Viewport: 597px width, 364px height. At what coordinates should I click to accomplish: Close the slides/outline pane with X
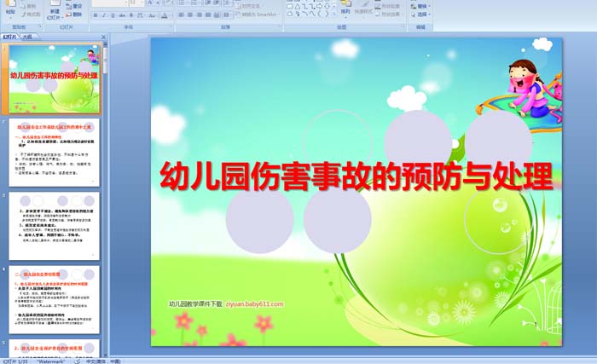pyautogui.click(x=103, y=37)
